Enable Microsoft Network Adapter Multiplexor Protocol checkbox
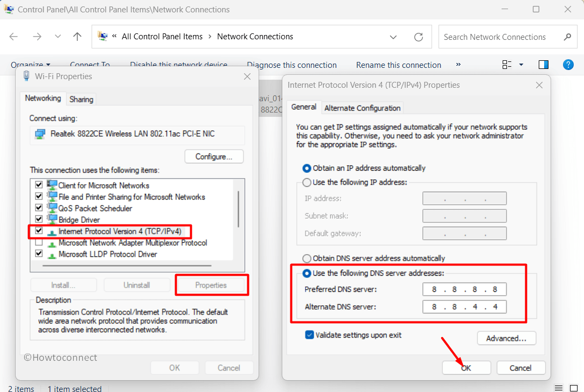The height and width of the screenshot is (392, 584). [39, 242]
